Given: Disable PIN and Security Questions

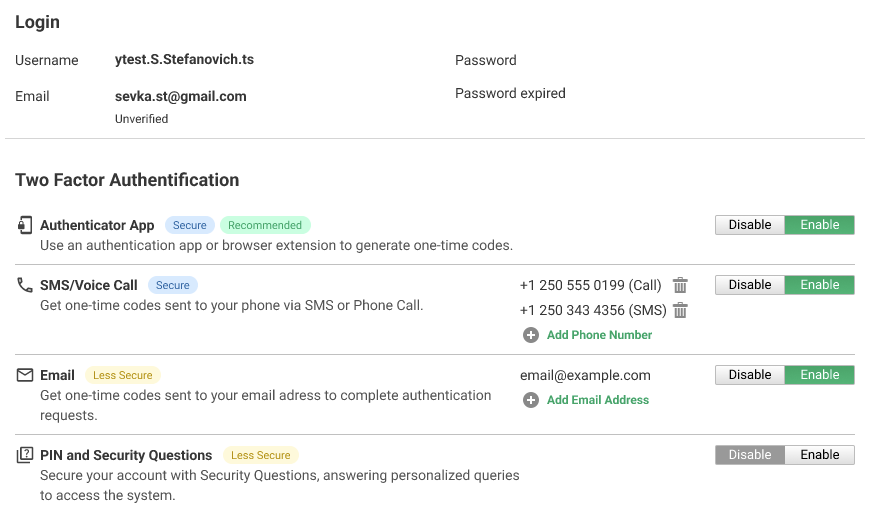Looking at the screenshot, I should 750,455.
